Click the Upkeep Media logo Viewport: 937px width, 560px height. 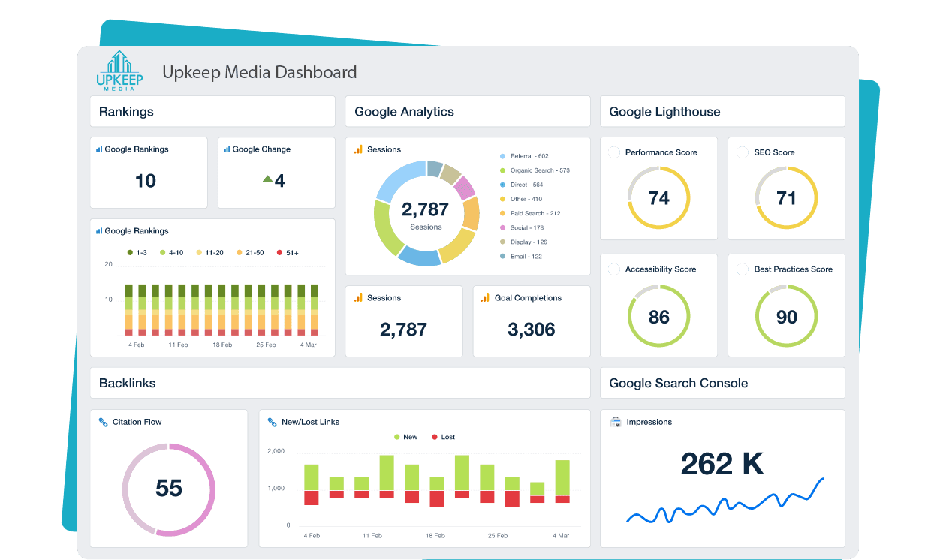point(119,71)
